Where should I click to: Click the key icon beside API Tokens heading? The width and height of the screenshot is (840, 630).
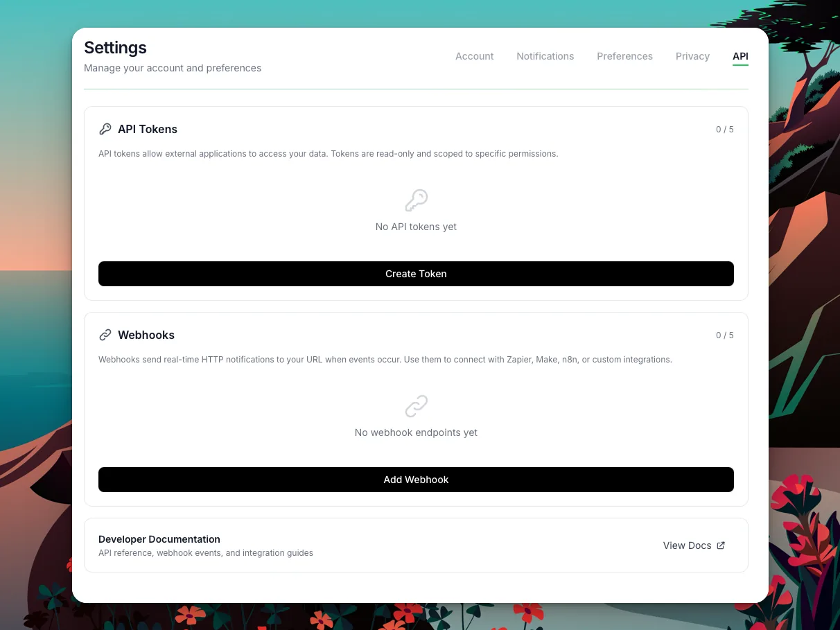click(x=105, y=129)
